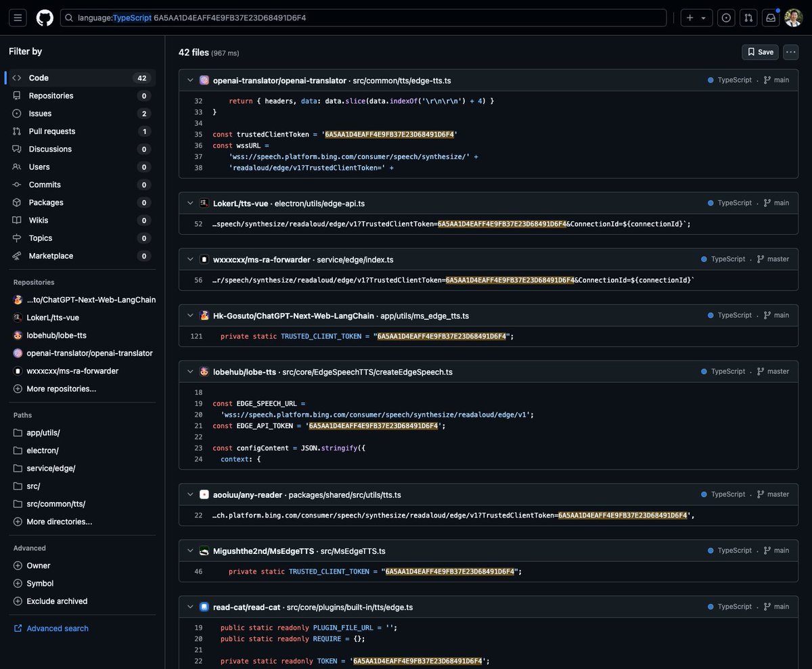Viewport: 812px width, 669px height.
Task: Select the Repositories filter
Action: tap(81, 95)
